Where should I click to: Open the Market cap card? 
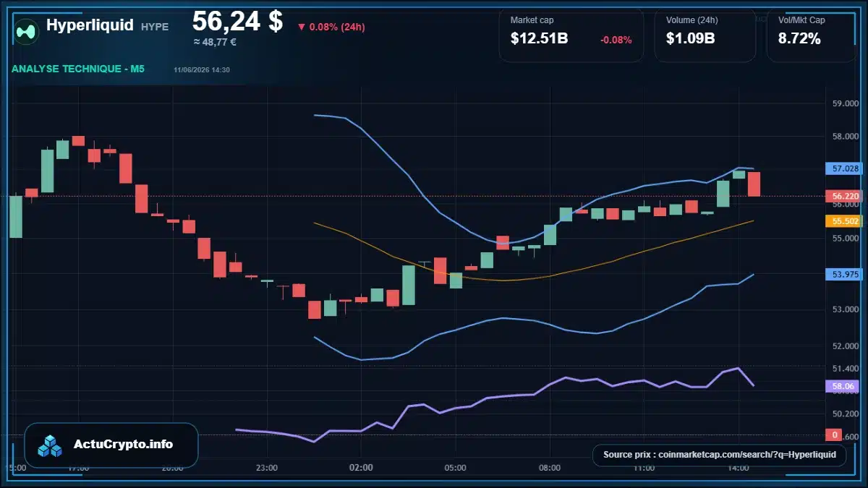click(571, 35)
